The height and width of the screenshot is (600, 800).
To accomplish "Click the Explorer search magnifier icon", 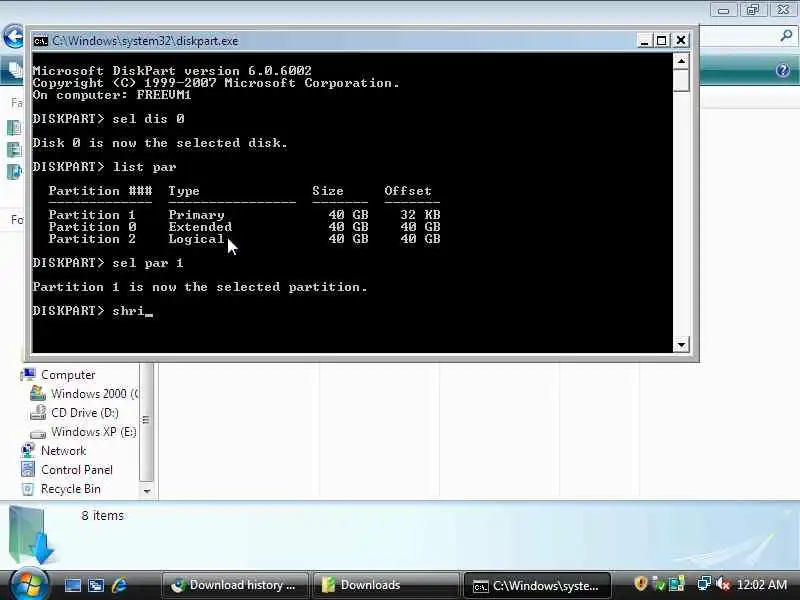I will coord(786,36).
